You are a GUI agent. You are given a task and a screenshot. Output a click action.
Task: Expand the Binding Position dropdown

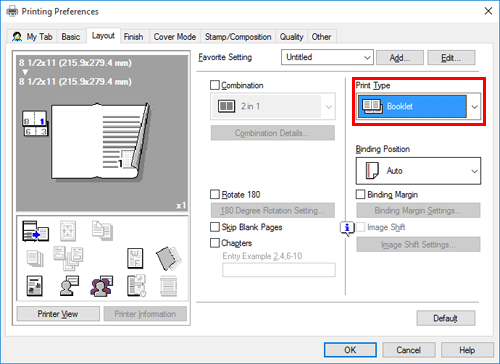[x=418, y=171]
